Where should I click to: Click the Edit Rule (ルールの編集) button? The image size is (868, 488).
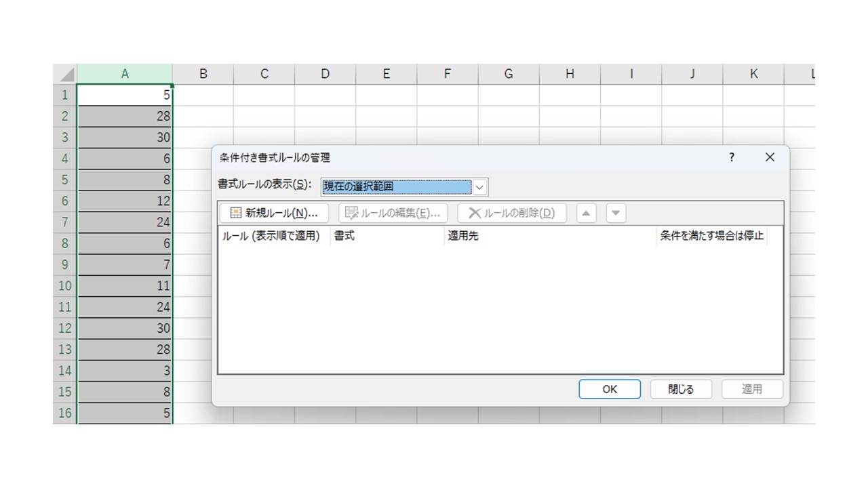pyautogui.click(x=393, y=213)
